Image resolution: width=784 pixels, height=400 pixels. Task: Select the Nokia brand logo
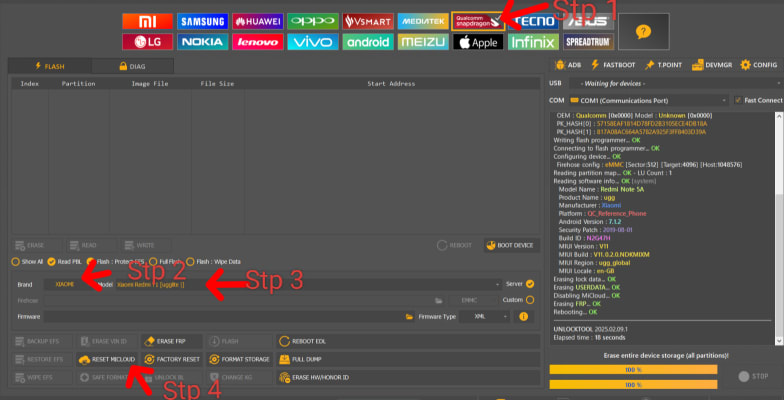click(202, 42)
